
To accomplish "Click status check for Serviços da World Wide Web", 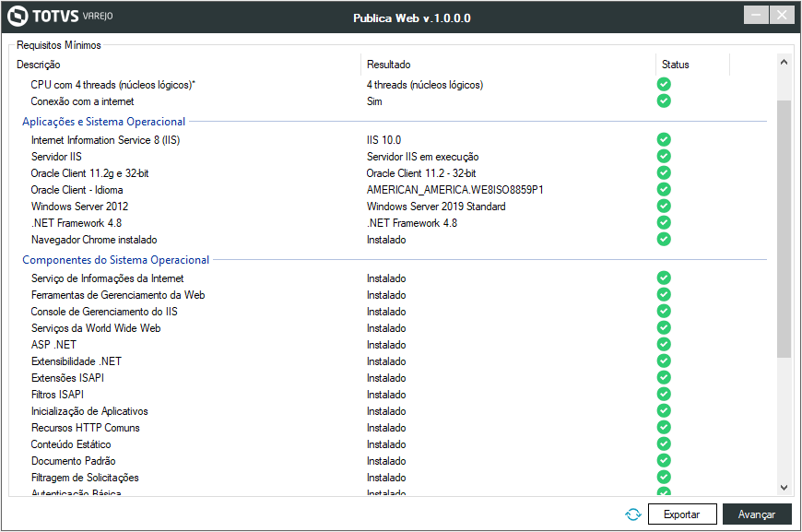I will click(x=664, y=328).
